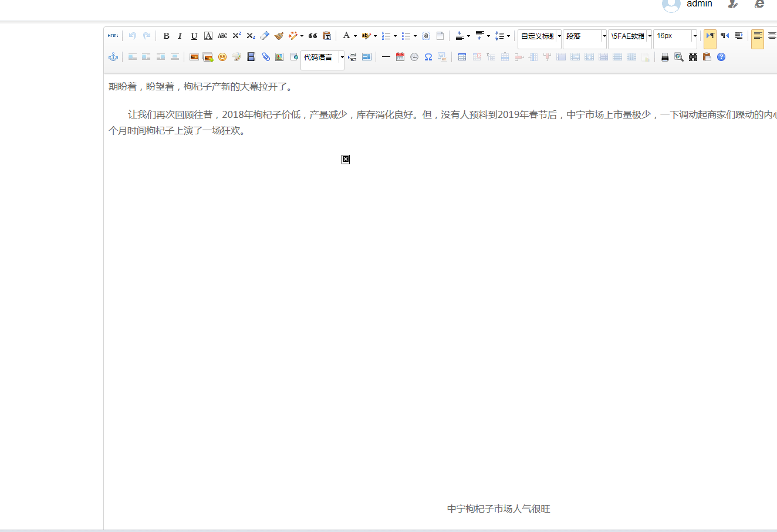Toggle subscript
This screenshot has width=777, height=532.
251,36
